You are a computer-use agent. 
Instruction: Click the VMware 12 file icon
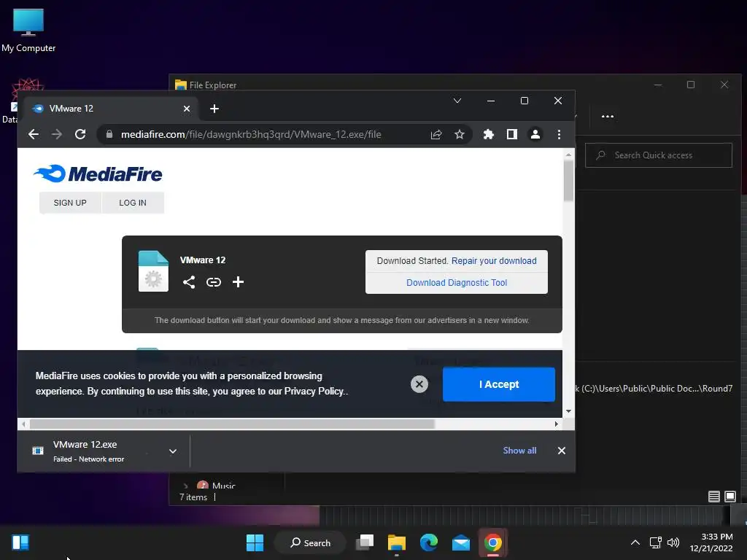(x=153, y=271)
